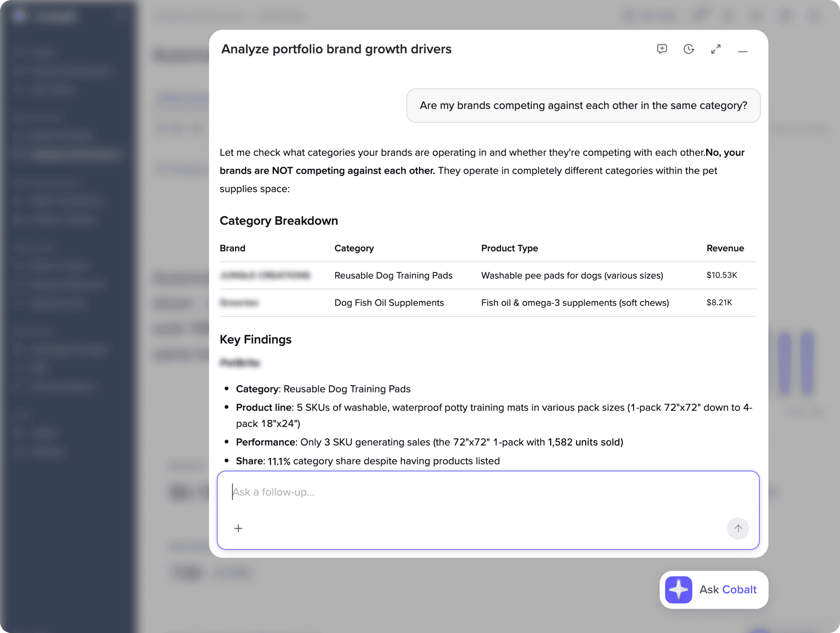Click the $10.53K revenue value
Screen dimensions: 840x633
click(x=721, y=275)
